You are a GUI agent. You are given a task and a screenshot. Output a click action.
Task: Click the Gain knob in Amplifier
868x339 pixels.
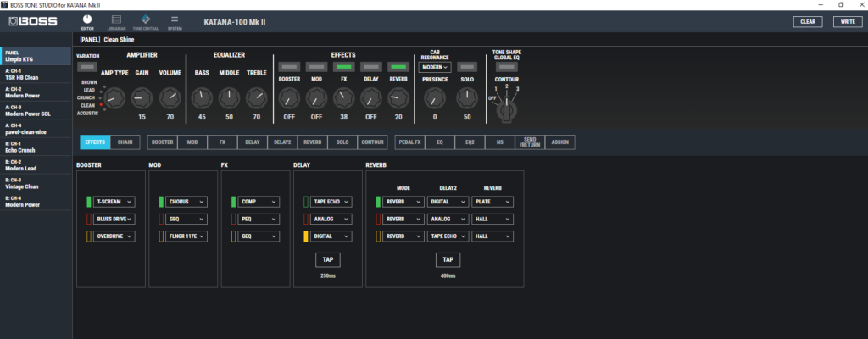142,98
